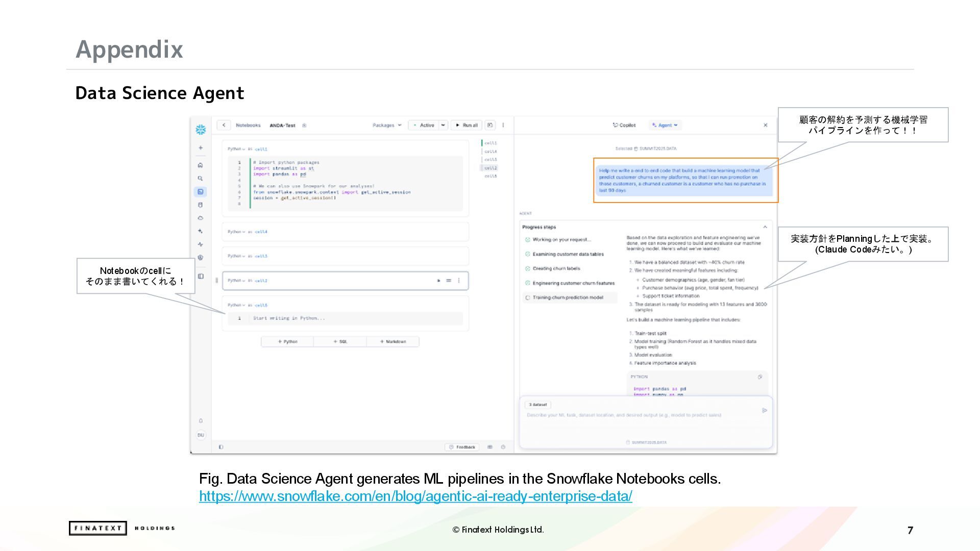
Task: Click the Snowflake logo in the sidebar
Action: (201, 130)
